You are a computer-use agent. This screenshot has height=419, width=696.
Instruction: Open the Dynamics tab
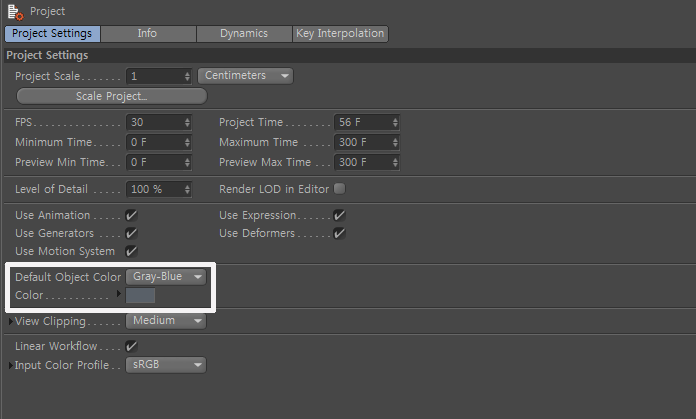point(244,34)
